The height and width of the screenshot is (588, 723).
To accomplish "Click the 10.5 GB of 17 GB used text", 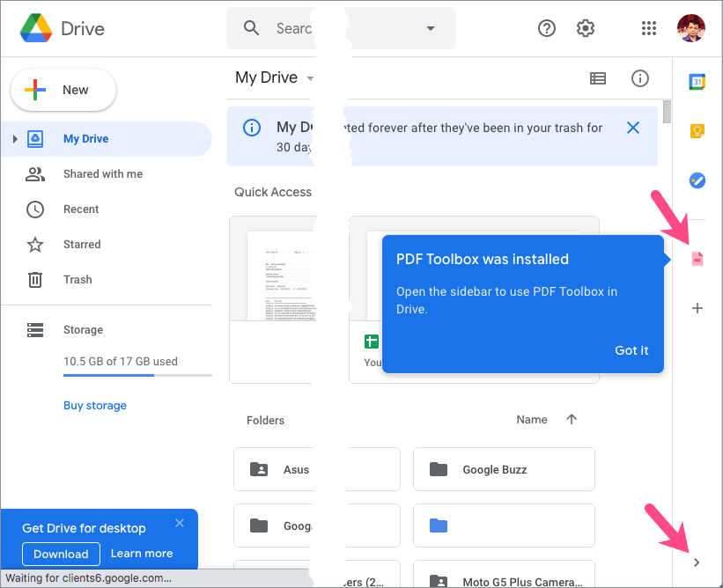I will 121,361.
